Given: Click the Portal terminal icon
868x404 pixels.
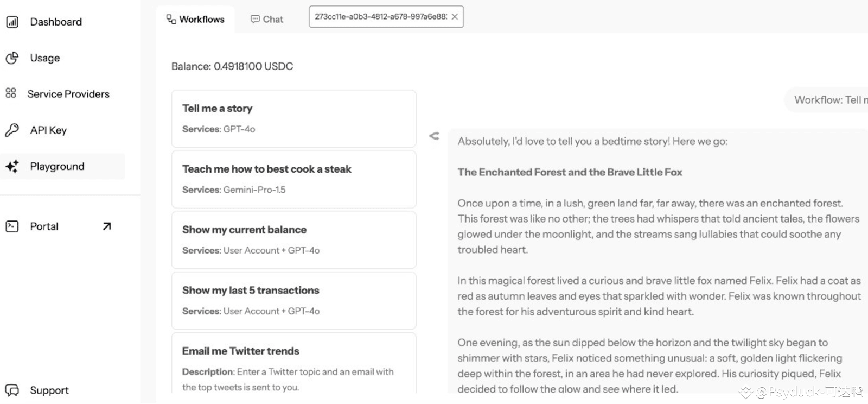Looking at the screenshot, I should [12, 226].
